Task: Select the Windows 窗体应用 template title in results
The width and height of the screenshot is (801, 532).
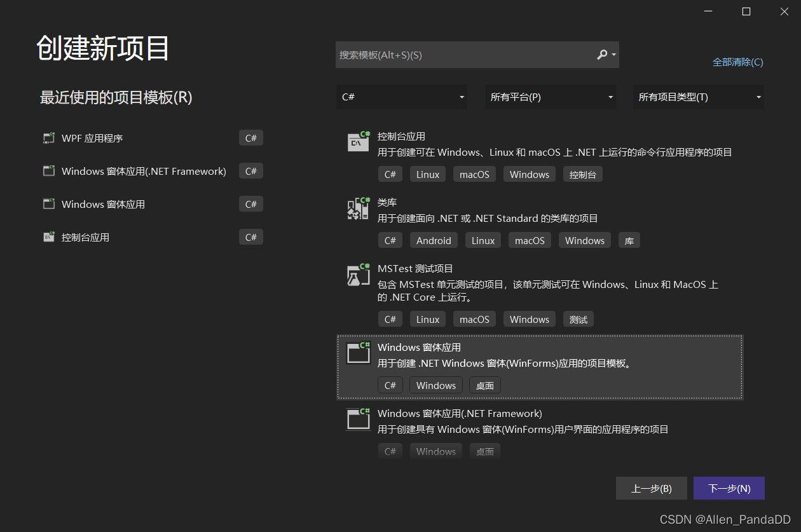Action: [x=419, y=347]
